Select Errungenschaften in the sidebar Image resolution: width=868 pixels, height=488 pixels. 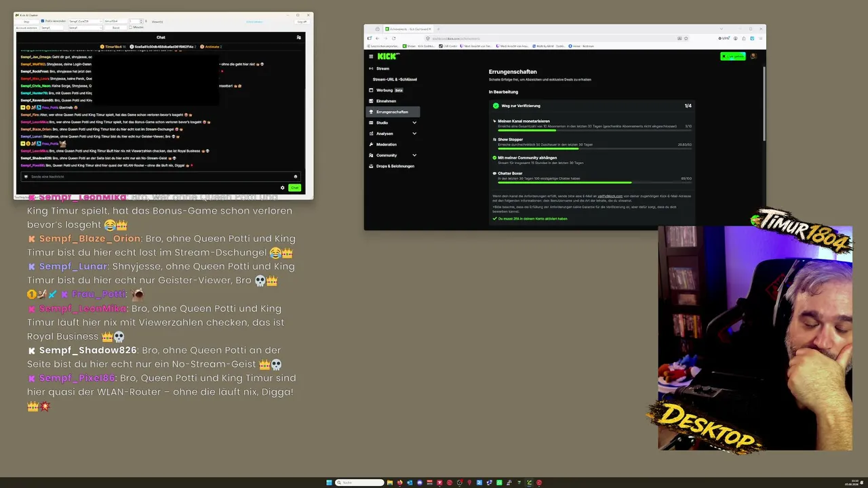coord(393,112)
